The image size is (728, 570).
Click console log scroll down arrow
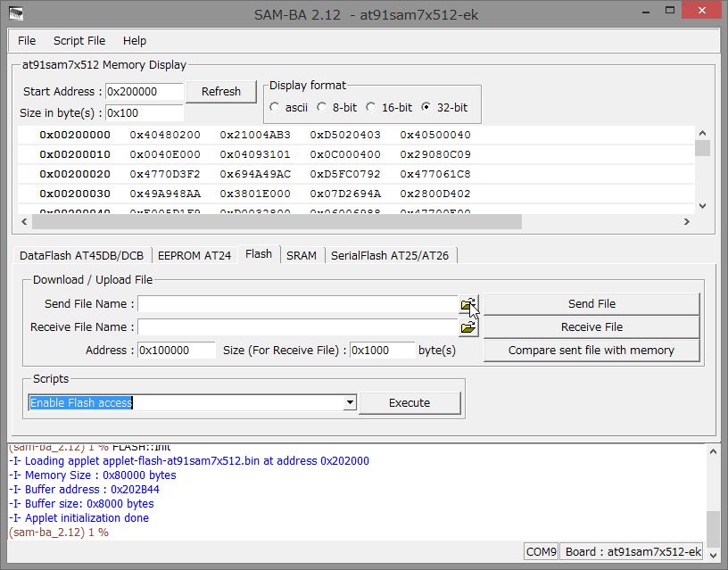(713, 556)
